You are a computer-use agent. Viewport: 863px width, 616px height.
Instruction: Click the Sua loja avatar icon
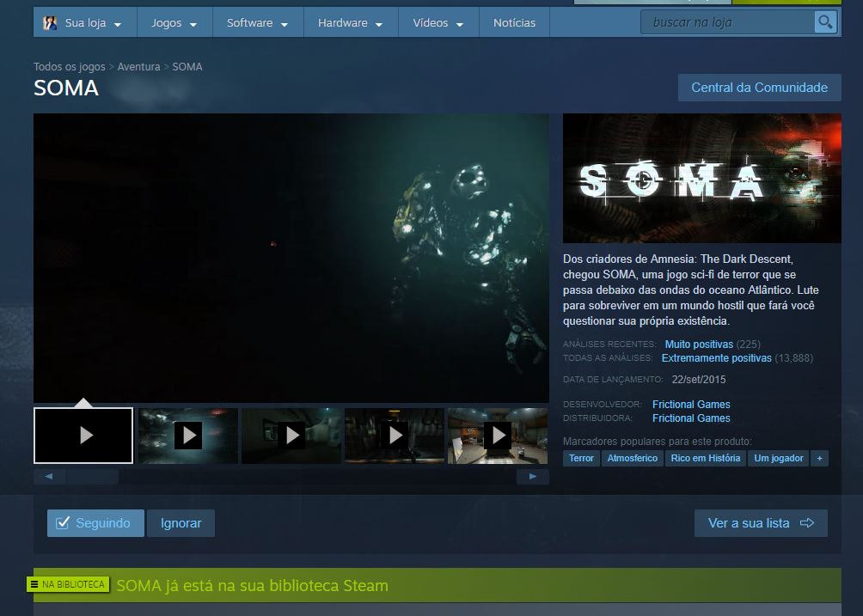tap(50, 22)
